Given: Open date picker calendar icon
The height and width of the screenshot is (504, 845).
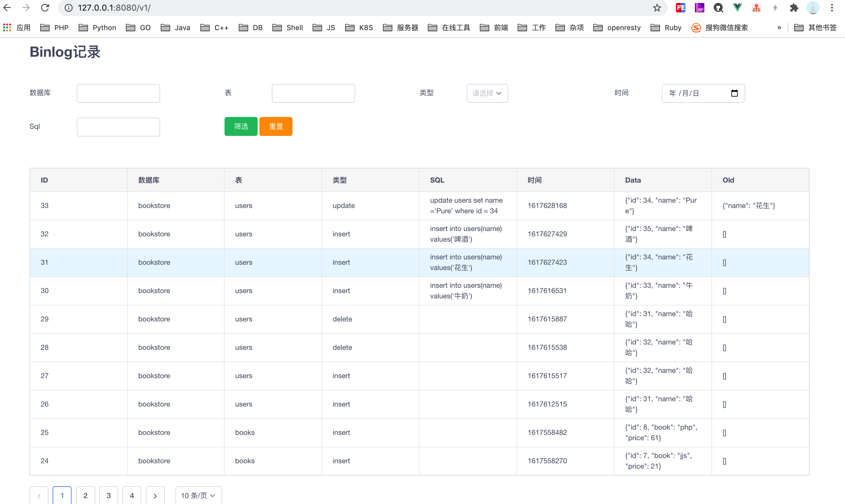Looking at the screenshot, I should click(x=734, y=93).
